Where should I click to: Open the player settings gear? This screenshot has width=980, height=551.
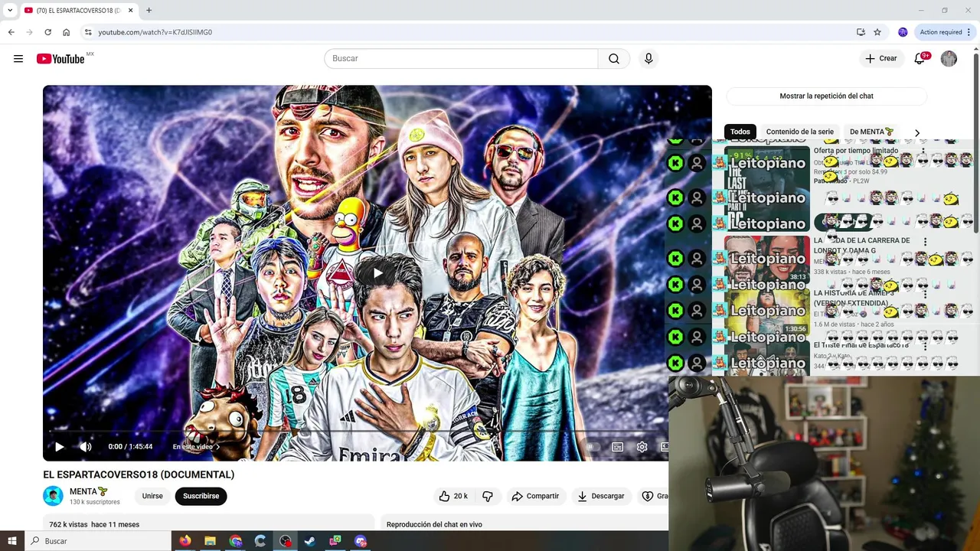[642, 447]
